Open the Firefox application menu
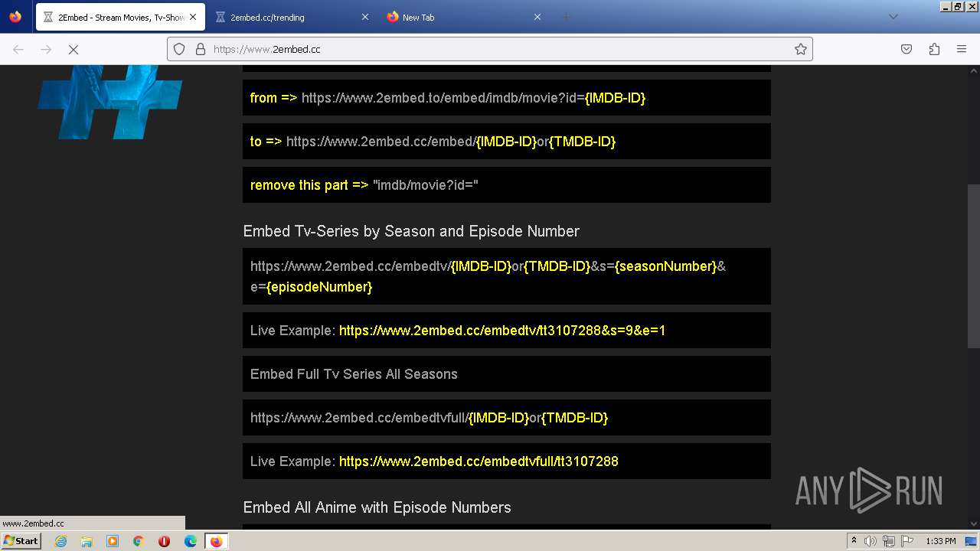 (x=962, y=49)
